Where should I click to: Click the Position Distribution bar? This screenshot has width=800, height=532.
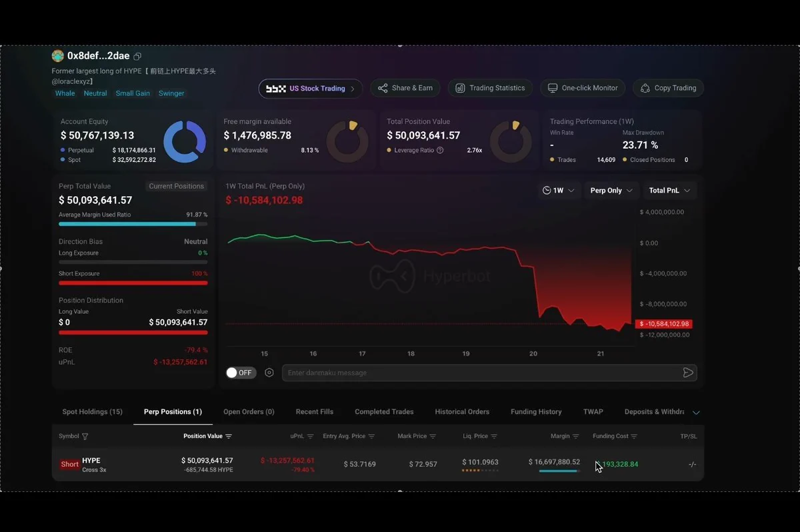(133, 332)
